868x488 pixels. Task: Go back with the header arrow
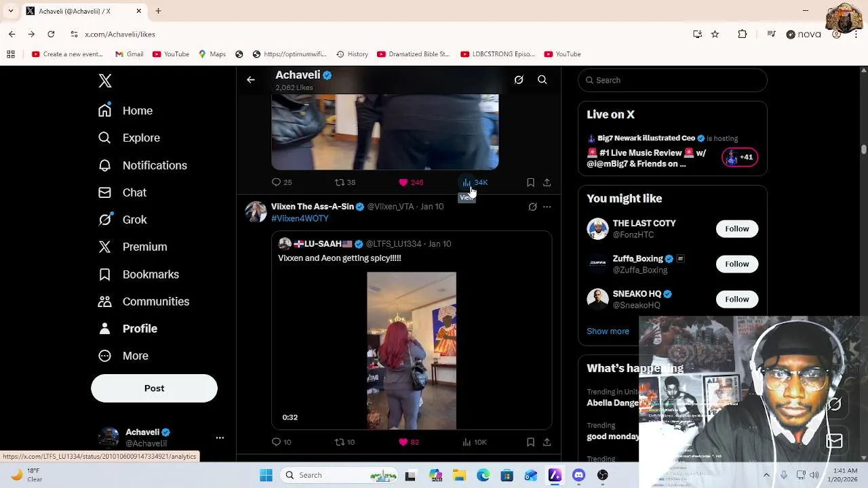[251, 80]
